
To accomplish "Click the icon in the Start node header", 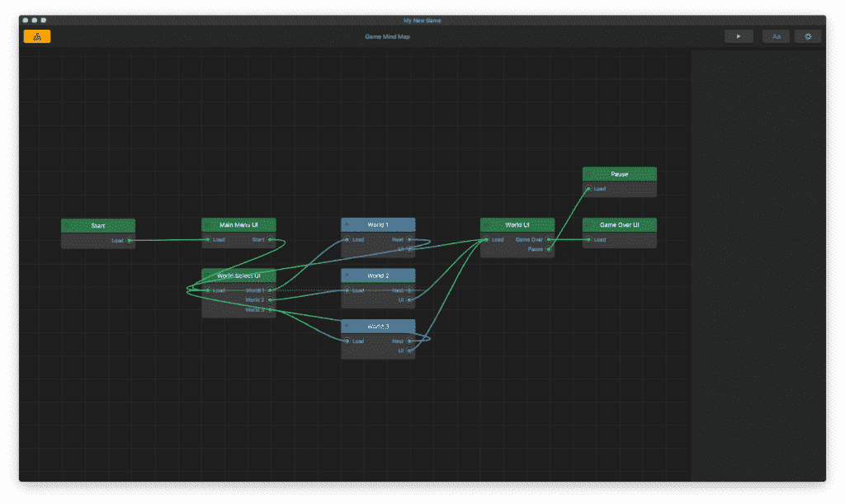I will (x=67, y=226).
